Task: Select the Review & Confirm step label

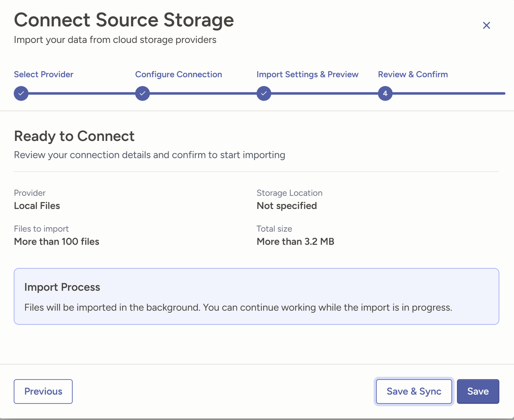Action: pyautogui.click(x=412, y=74)
